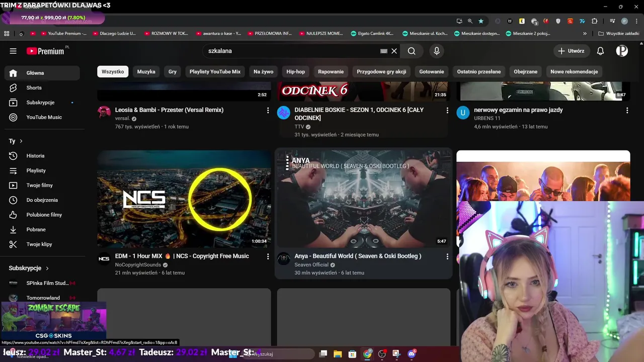Open the account avatar menu
This screenshot has height=362, width=644.
pyautogui.click(x=622, y=51)
